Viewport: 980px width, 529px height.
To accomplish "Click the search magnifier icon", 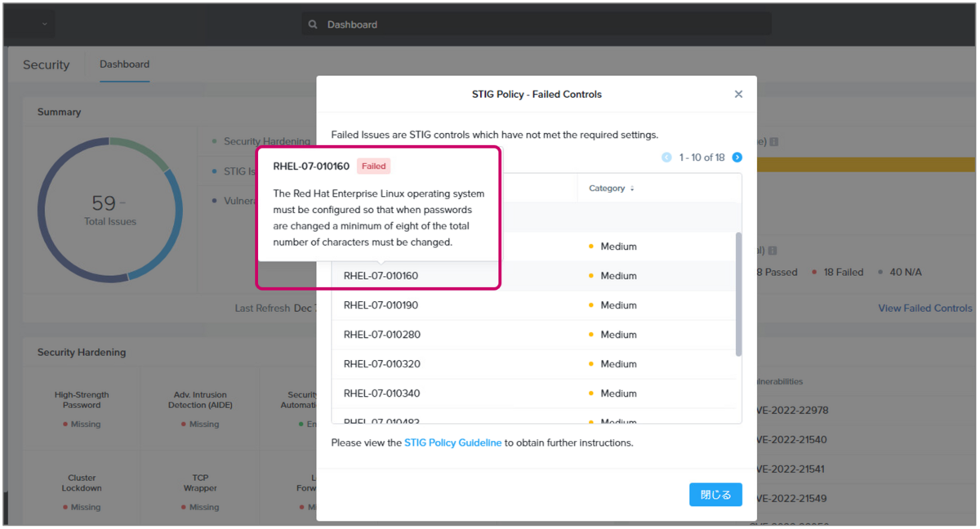I will click(x=313, y=24).
